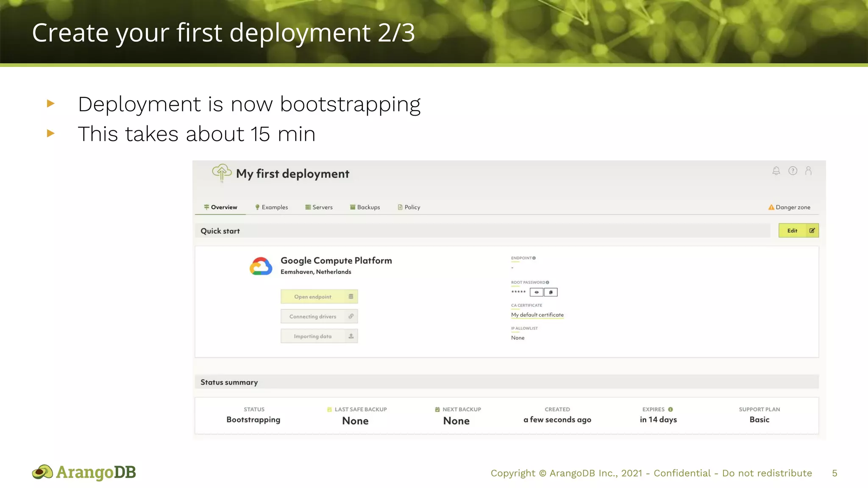Screen dimensions: 868x488
Task: Click the notifications bell icon
Action: coord(776,171)
